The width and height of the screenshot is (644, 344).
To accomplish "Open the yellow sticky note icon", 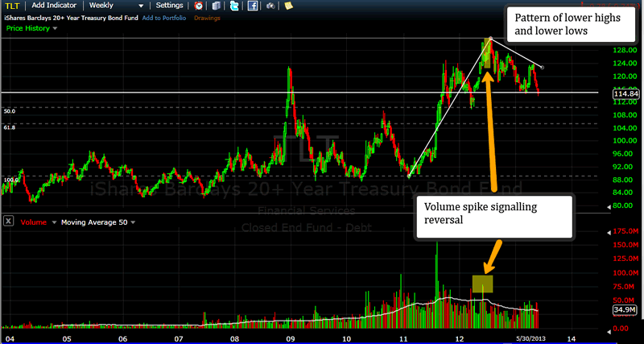I will pos(287,6).
